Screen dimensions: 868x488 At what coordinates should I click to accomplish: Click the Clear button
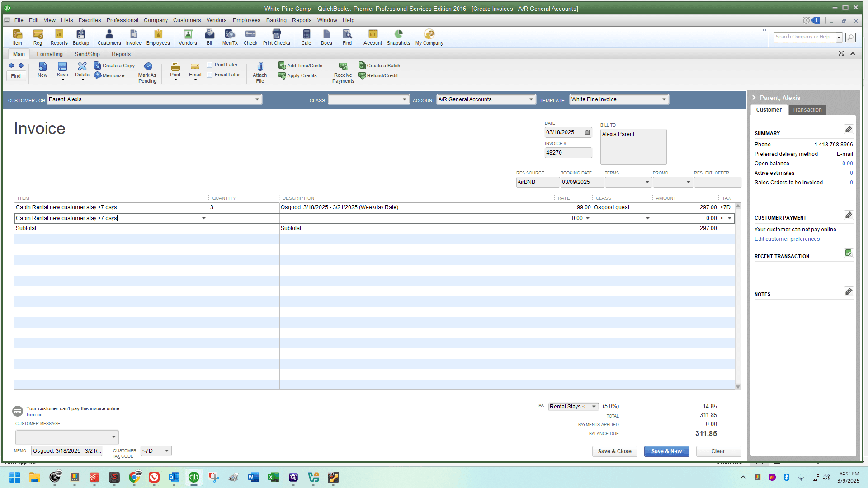(x=718, y=451)
